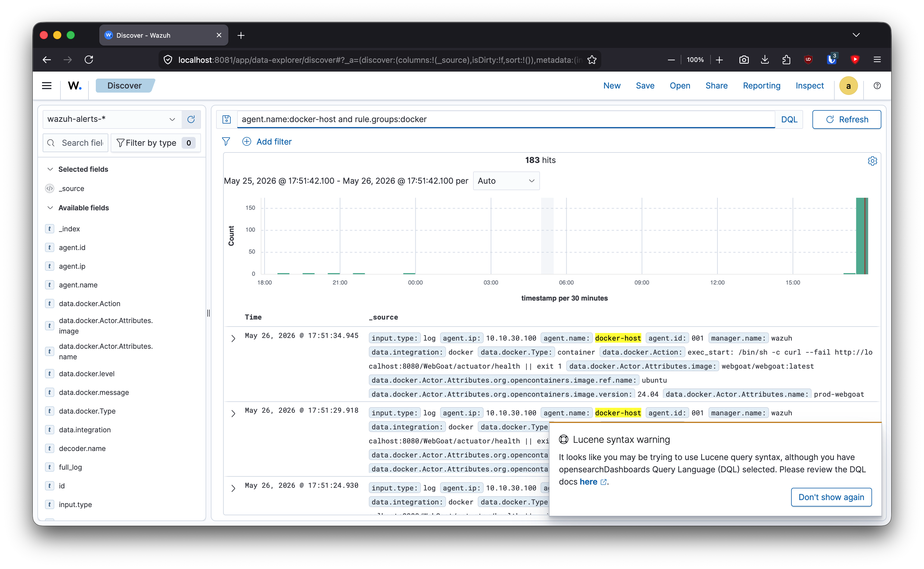Click the site shield security icon
Screen dimensions: 924x569
click(x=168, y=60)
